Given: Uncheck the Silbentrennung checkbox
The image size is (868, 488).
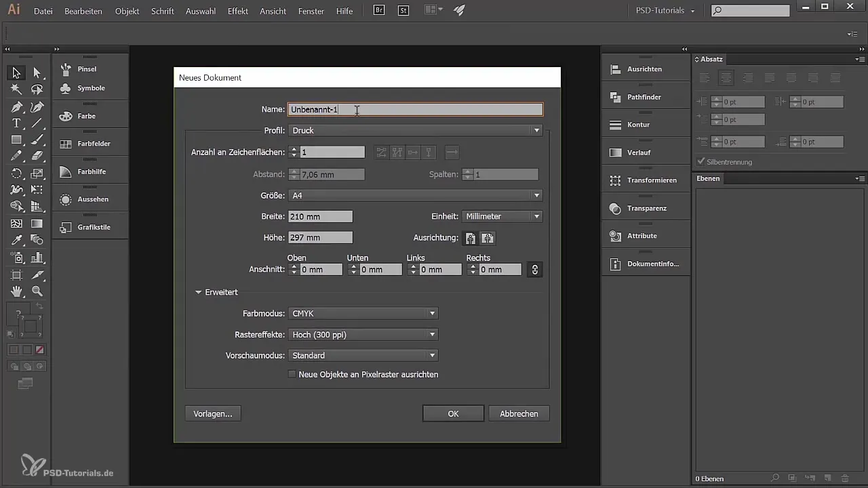Looking at the screenshot, I should click(x=701, y=162).
